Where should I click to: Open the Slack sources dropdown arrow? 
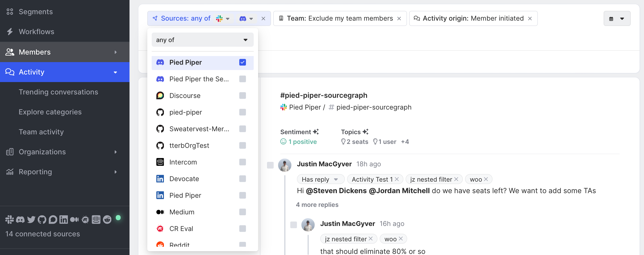(x=228, y=19)
